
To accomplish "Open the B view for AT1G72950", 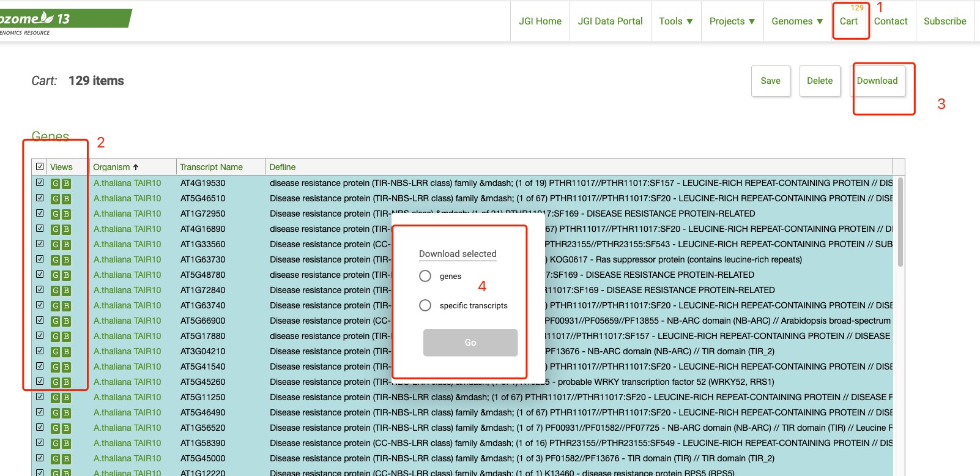I will (x=66, y=214).
